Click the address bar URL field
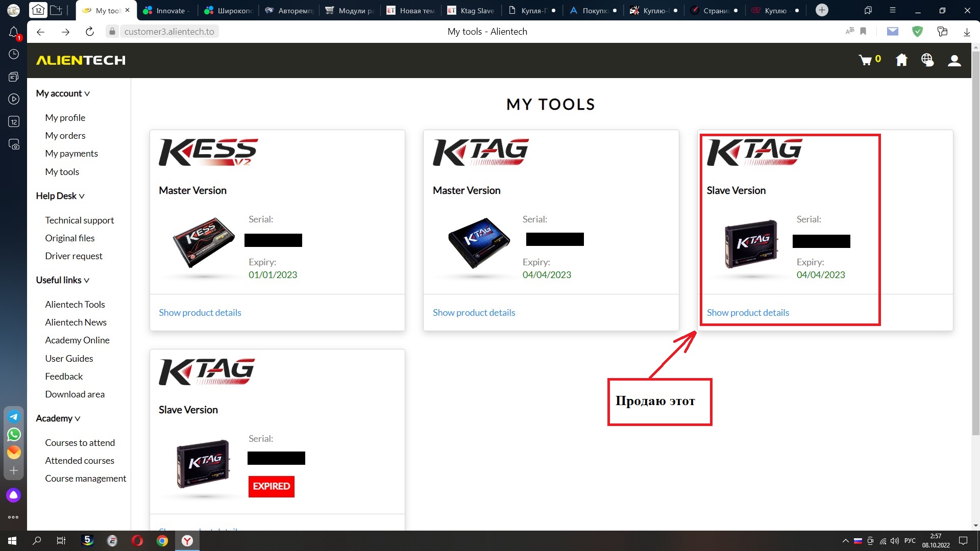The height and width of the screenshot is (551, 980). pos(169,32)
